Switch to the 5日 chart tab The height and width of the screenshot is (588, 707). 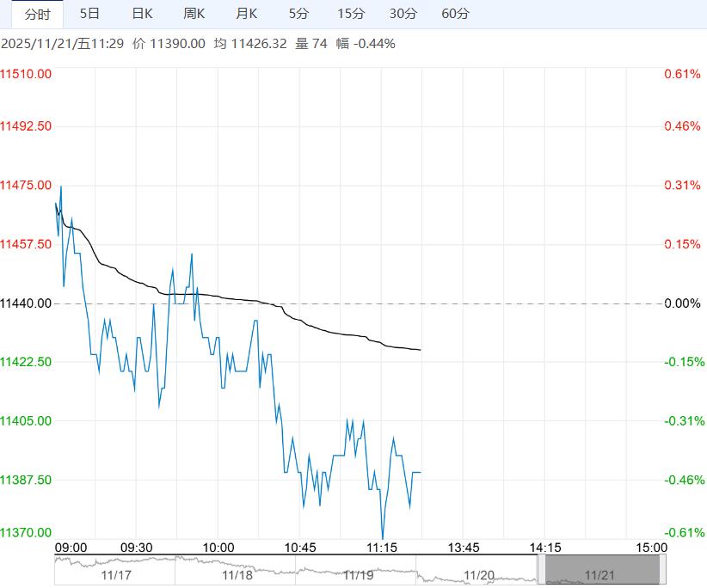[x=89, y=14]
